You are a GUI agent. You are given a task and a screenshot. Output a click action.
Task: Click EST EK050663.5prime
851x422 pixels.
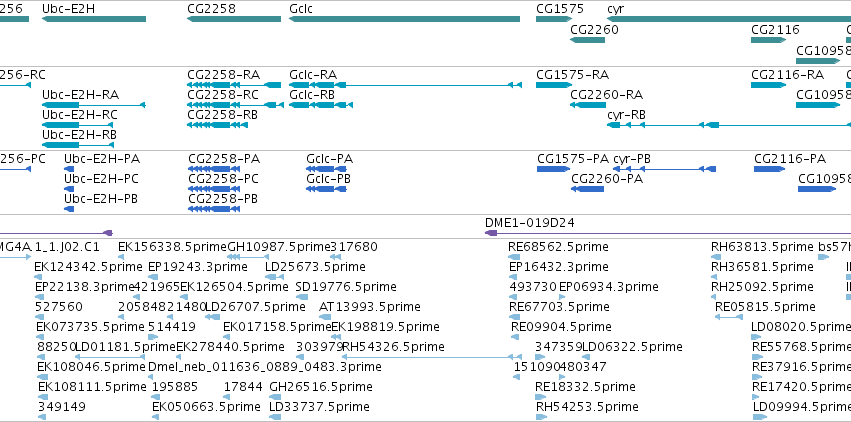coord(156,417)
